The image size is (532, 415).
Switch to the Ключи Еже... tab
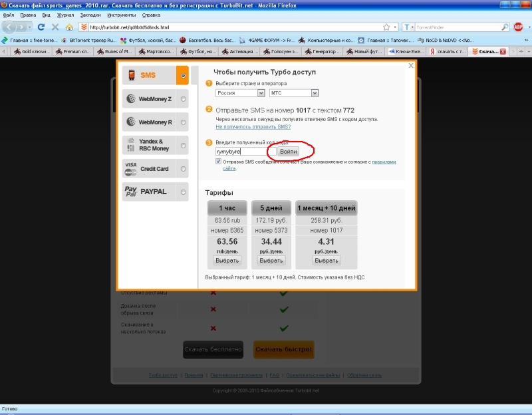tap(406, 52)
